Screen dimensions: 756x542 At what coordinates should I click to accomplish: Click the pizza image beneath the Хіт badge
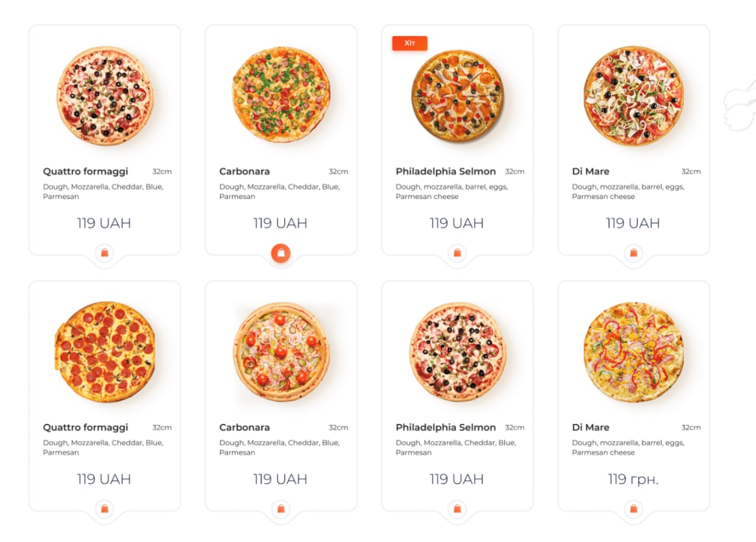pyautogui.click(x=457, y=96)
